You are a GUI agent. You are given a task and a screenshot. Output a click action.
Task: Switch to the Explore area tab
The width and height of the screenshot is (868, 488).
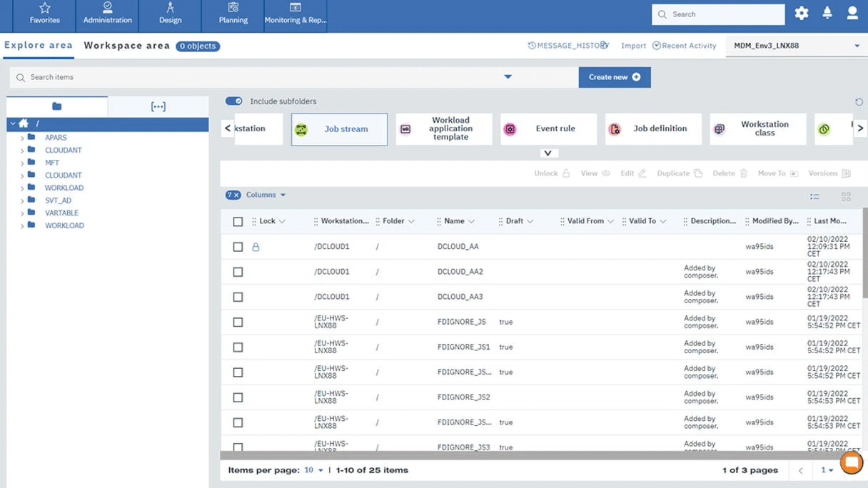click(38, 44)
